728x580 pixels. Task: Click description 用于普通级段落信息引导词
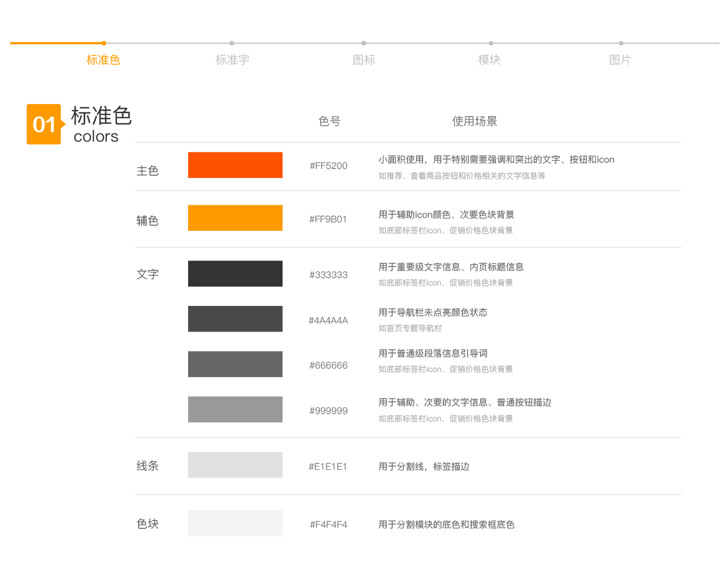(x=433, y=353)
